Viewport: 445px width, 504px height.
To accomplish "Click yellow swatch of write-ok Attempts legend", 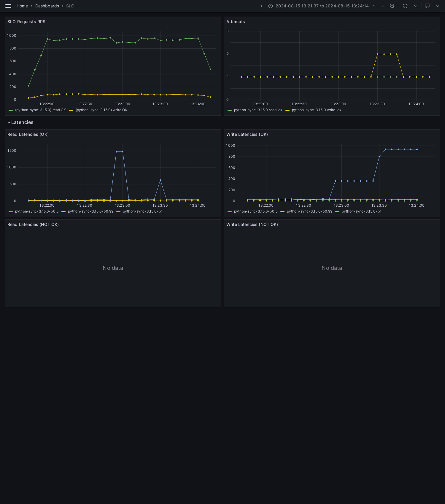I will pos(287,110).
